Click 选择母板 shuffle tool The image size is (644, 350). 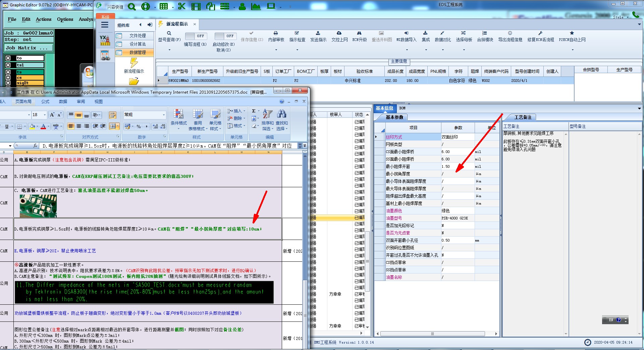[x=464, y=37]
